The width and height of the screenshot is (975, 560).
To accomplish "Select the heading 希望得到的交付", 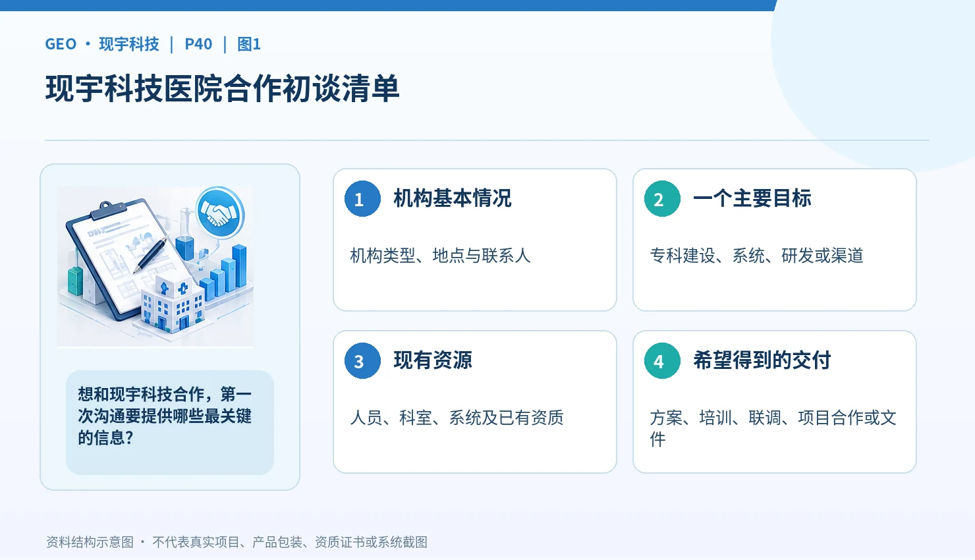I will click(762, 360).
